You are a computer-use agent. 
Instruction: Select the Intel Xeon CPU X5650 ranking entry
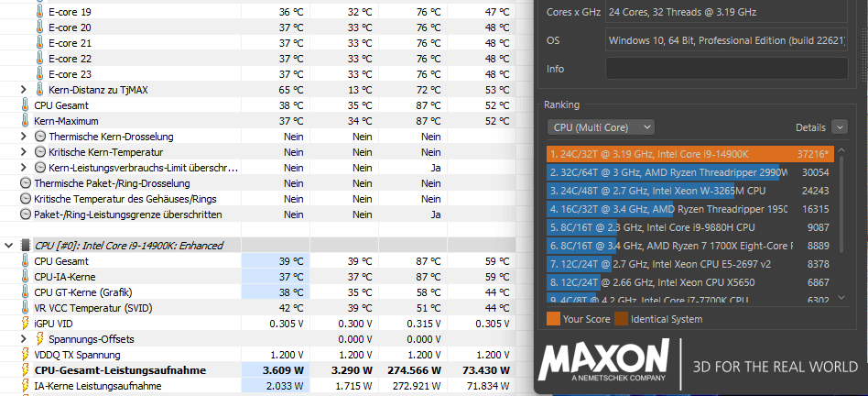[x=689, y=282]
